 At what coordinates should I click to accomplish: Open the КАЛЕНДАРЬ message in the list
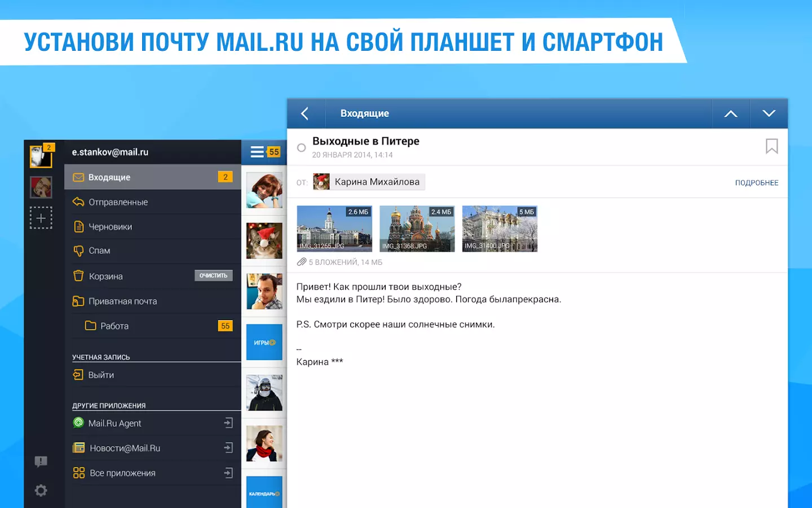click(264, 492)
